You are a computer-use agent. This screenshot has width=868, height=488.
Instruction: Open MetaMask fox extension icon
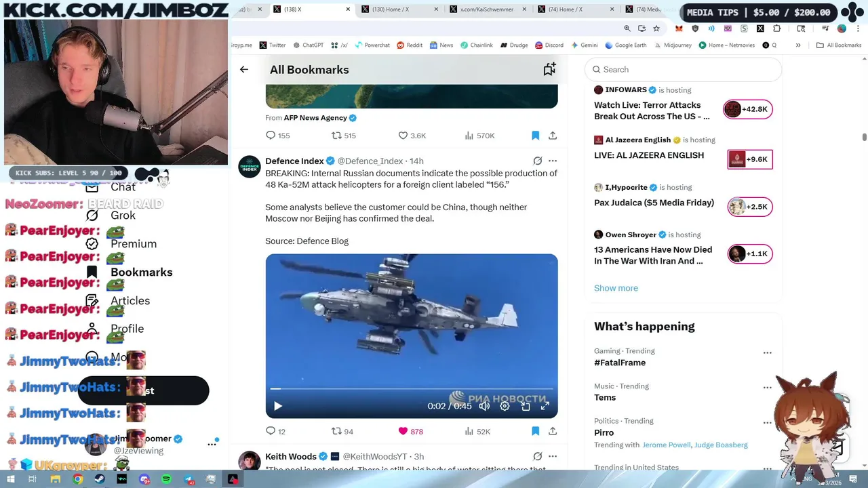tap(679, 28)
